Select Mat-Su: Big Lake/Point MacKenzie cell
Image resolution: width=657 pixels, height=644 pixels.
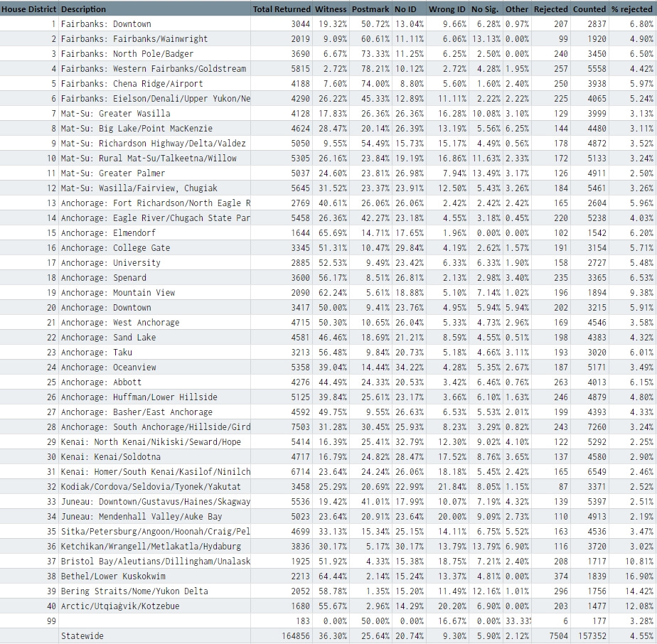[154, 128]
